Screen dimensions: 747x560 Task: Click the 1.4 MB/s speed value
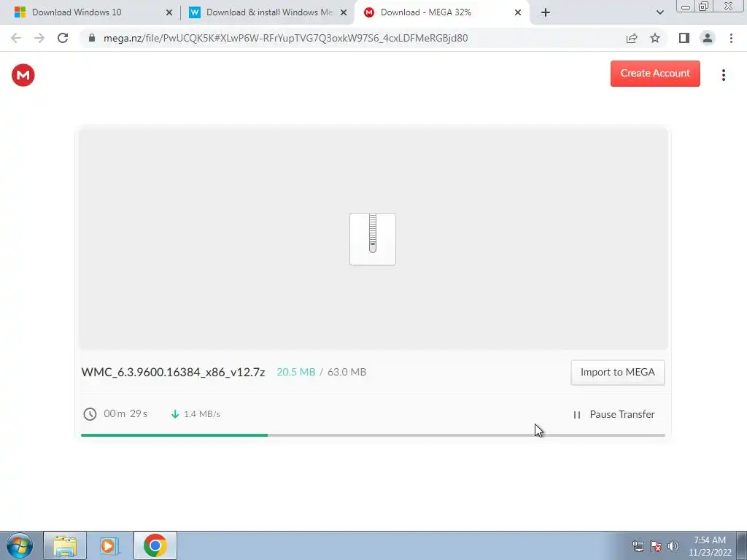point(202,414)
